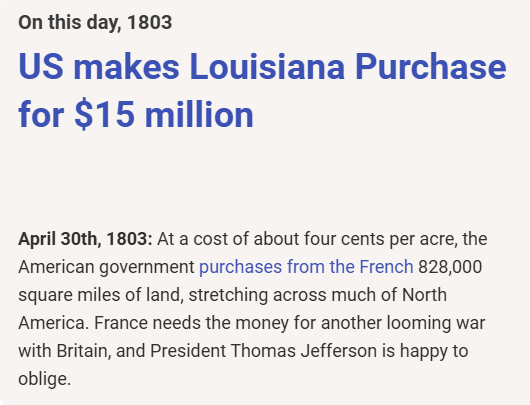Click the name 'Thomas Jefferson' in the text
The height and width of the screenshot is (405, 530).
(x=304, y=351)
